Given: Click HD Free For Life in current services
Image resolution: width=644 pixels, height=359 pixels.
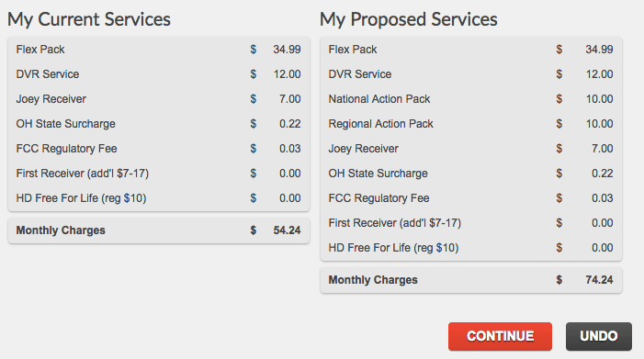Looking at the screenshot, I should coord(82,198).
